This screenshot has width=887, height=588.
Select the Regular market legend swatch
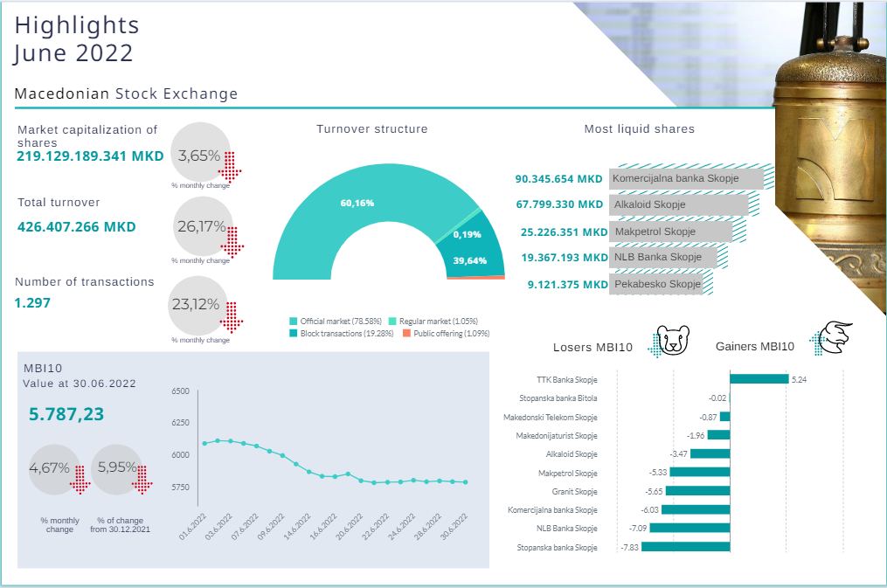[x=392, y=322]
